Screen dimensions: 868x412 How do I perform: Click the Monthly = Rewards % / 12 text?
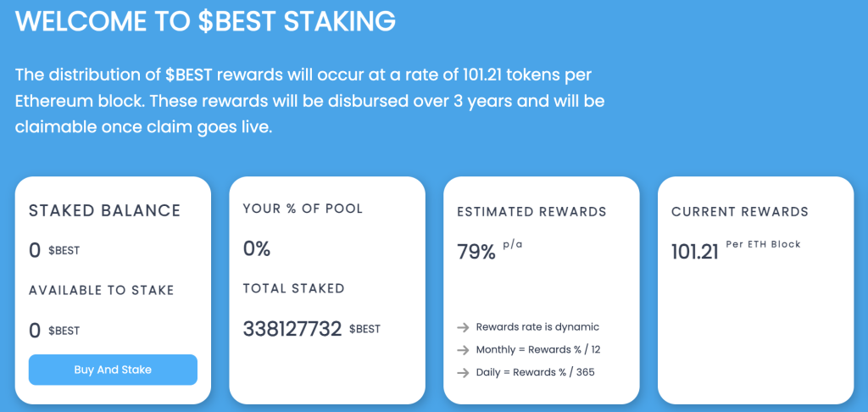[x=539, y=349]
